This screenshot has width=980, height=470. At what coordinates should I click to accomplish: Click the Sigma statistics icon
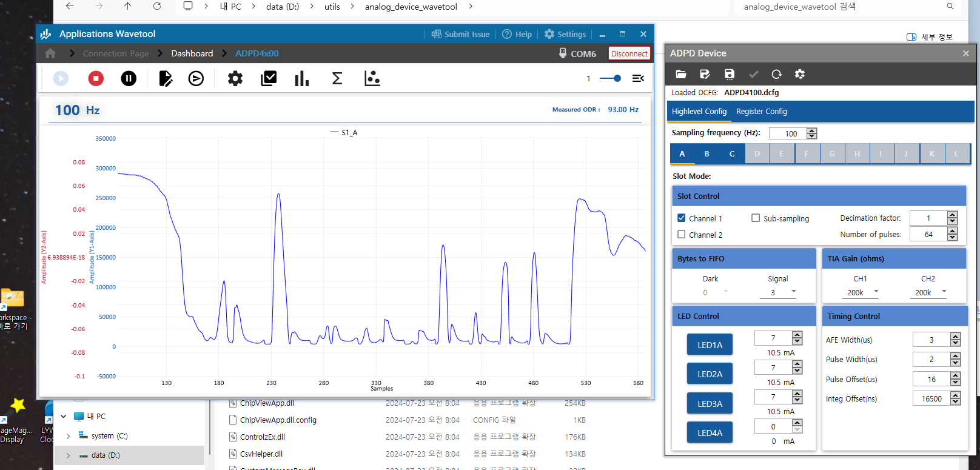[x=337, y=78]
